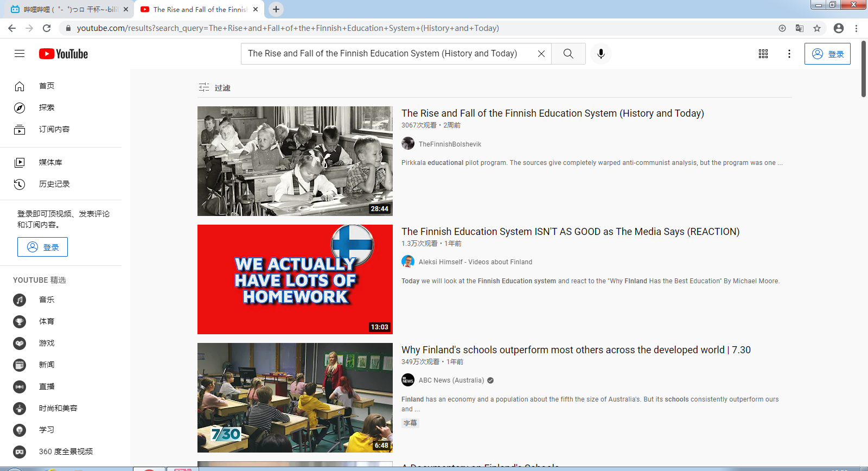This screenshot has width=868, height=471.
Task: Open the 'We actually have lots of homework' thumbnail
Action: point(295,279)
